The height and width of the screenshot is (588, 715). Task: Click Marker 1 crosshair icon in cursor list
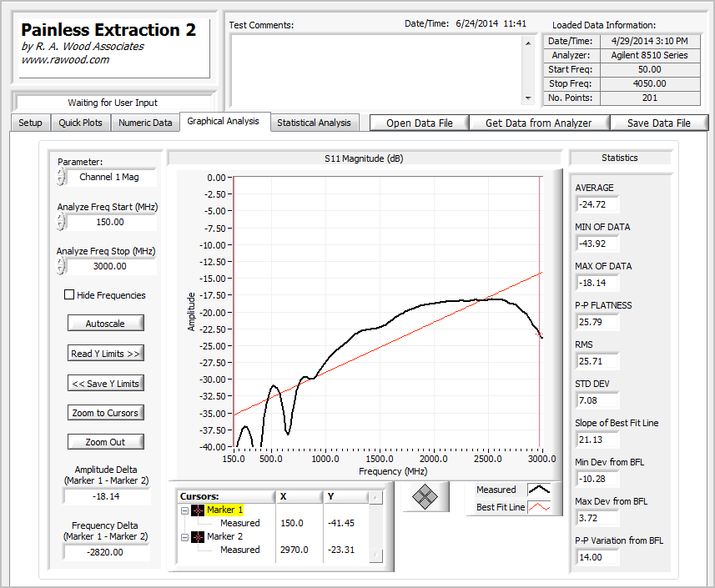click(198, 510)
